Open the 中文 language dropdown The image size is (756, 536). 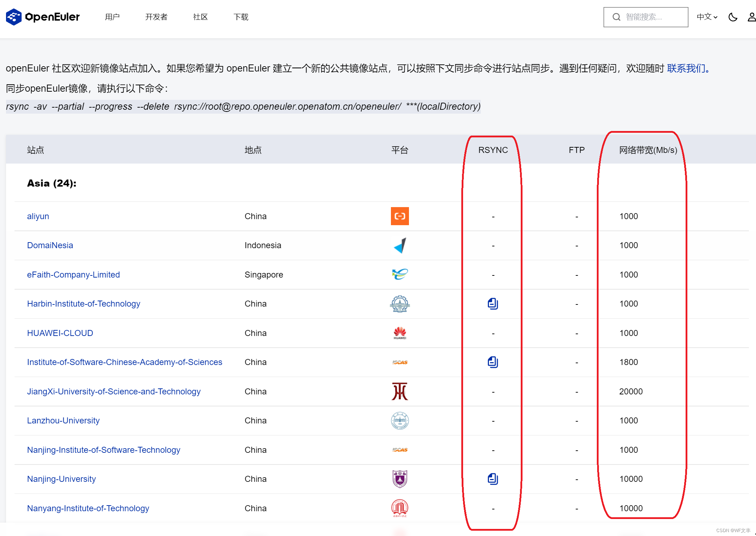(707, 17)
